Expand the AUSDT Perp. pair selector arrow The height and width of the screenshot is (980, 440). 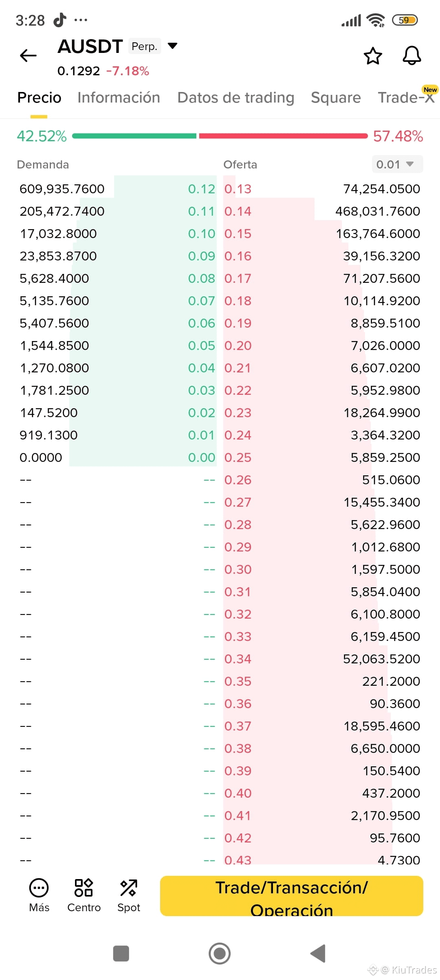pos(173,46)
